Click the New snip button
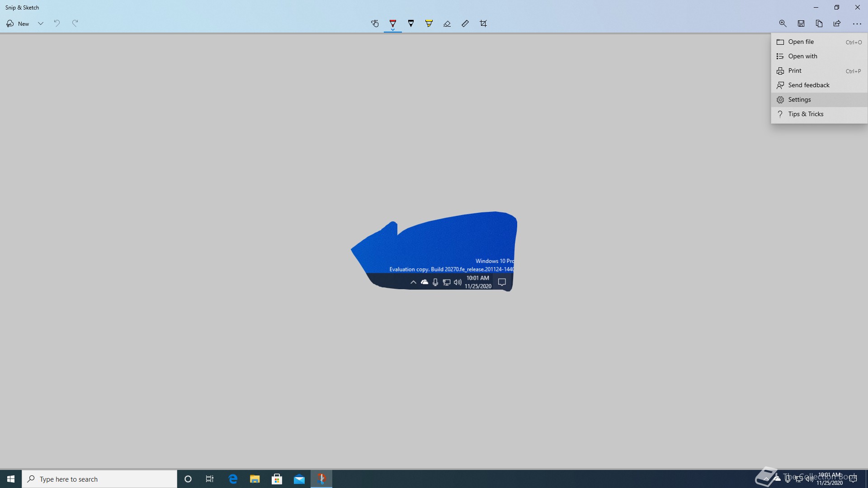Image resolution: width=868 pixels, height=488 pixels. pos(18,23)
